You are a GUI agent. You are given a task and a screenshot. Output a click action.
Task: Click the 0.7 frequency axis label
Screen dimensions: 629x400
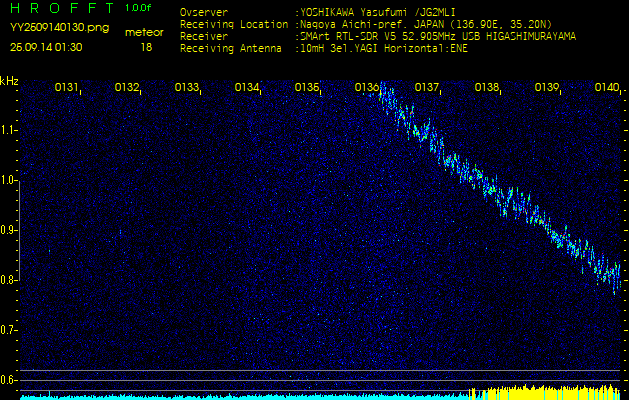pos(9,329)
